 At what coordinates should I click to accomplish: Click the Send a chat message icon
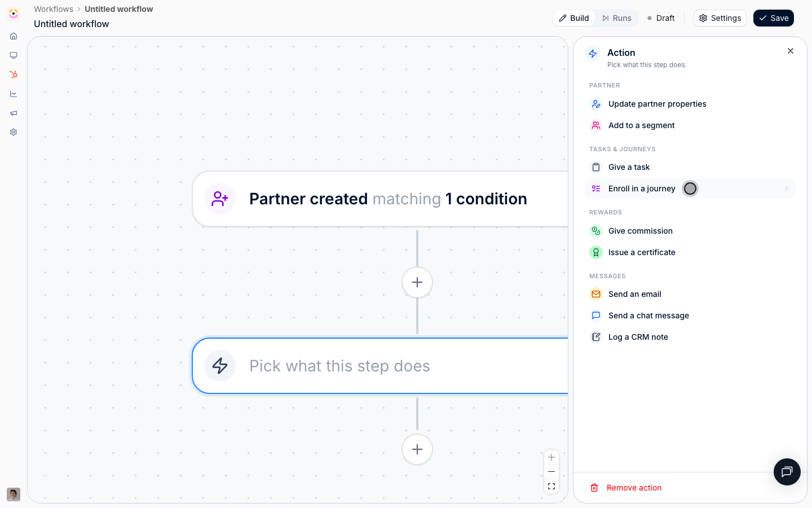click(x=596, y=316)
